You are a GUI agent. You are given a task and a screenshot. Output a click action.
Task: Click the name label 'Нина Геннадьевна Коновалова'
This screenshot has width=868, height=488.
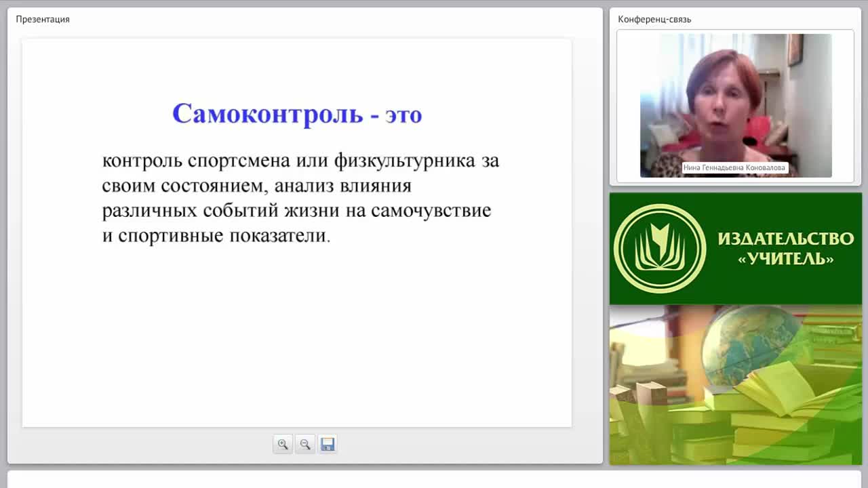tap(734, 167)
